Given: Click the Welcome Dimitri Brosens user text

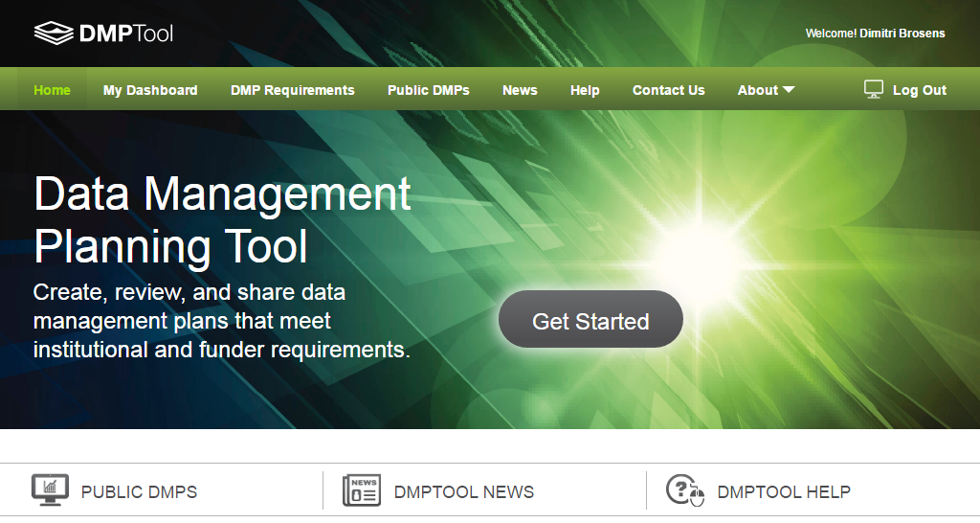Looking at the screenshot, I should (875, 34).
